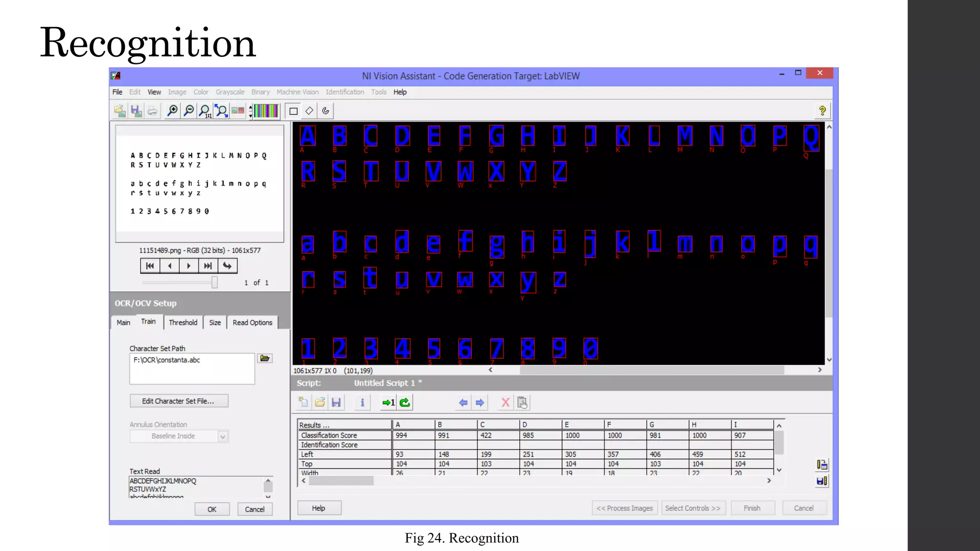Go to first image in browser
The height and width of the screenshot is (551, 980).
(x=150, y=266)
